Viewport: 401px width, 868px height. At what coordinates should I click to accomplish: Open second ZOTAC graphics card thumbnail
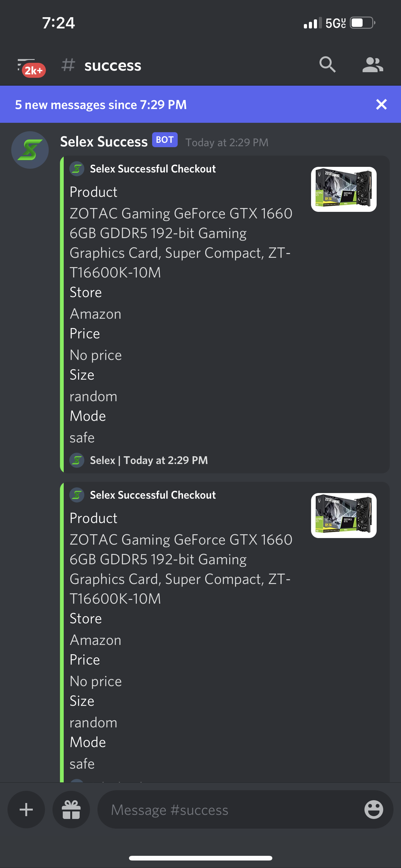[344, 516]
